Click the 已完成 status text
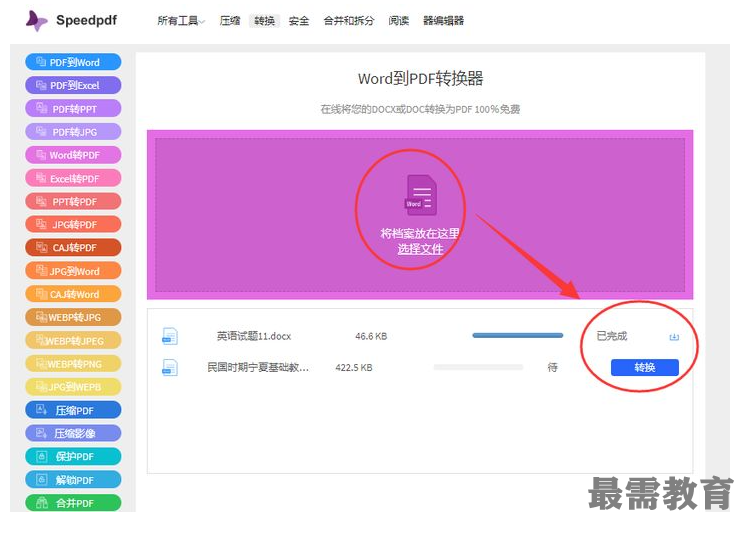 (612, 336)
